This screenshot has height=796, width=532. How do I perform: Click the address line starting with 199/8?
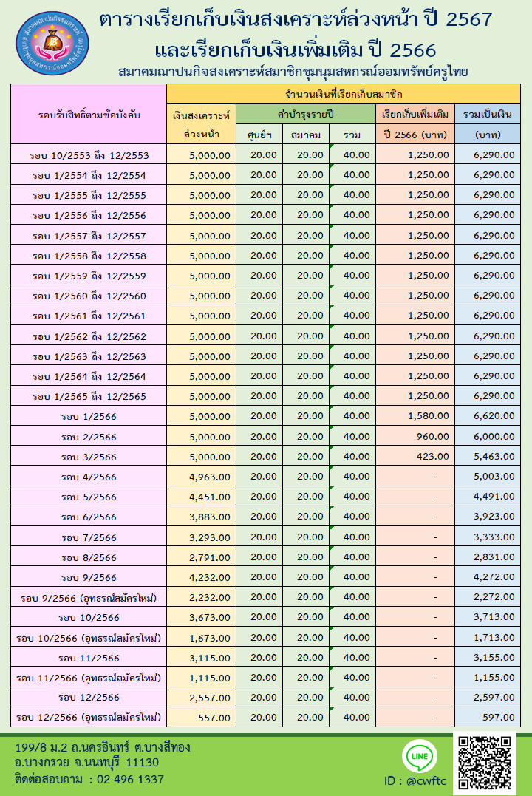point(102,747)
